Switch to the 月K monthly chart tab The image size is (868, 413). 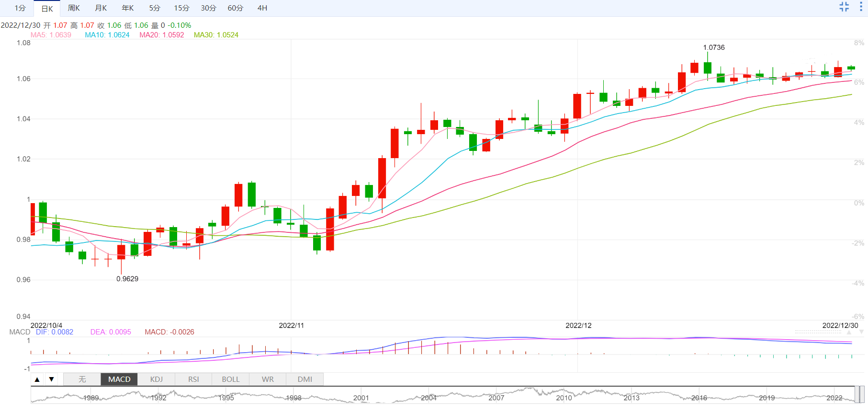point(101,8)
